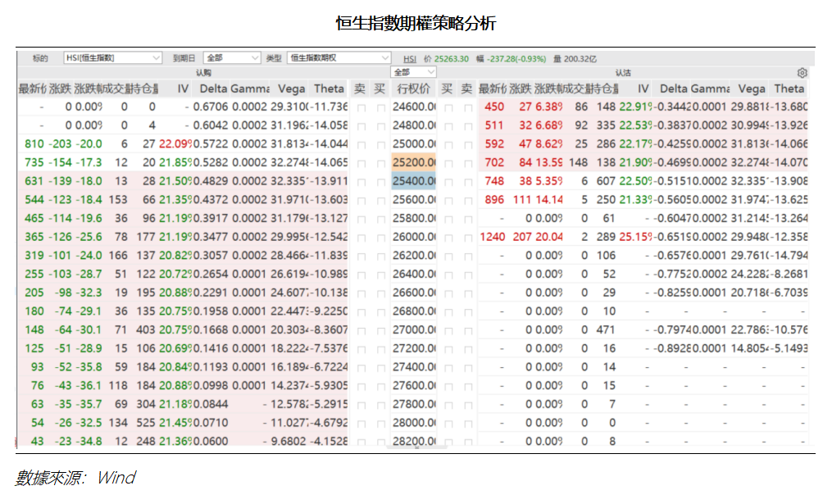The height and width of the screenshot is (504, 823).
Task: Sort by put-side 最新价 column header
Action: pyautogui.click(x=493, y=89)
